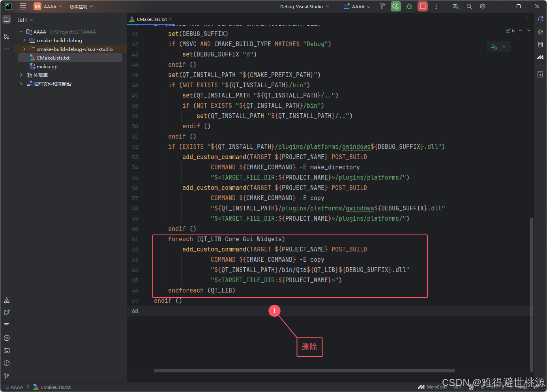
Task: Open the 项目 view selector dropdown
Action: click(x=25, y=20)
